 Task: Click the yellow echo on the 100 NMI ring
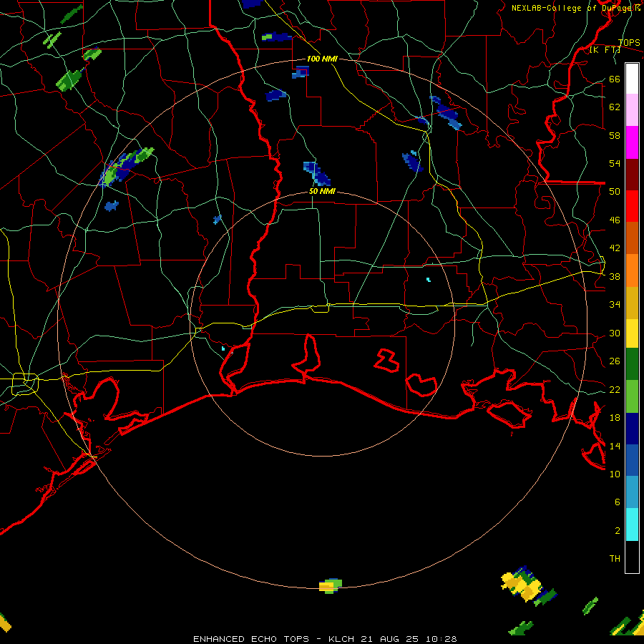(x=330, y=585)
